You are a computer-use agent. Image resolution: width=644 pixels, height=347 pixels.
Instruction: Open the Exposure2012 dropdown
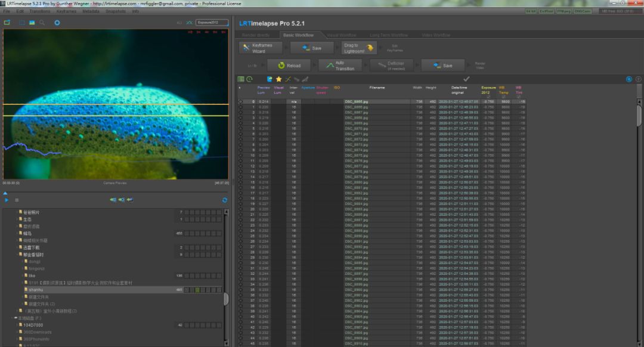click(212, 23)
